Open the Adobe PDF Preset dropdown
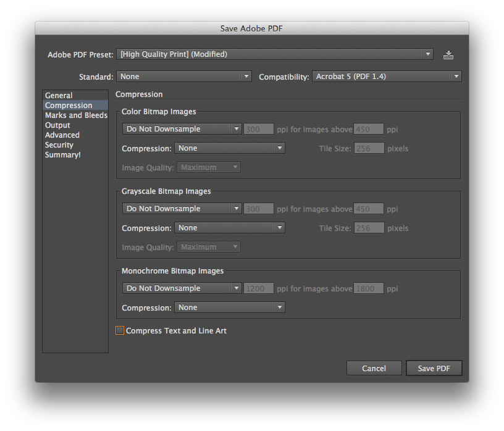The width and height of the screenshot is (504, 431). pos(275,54)
